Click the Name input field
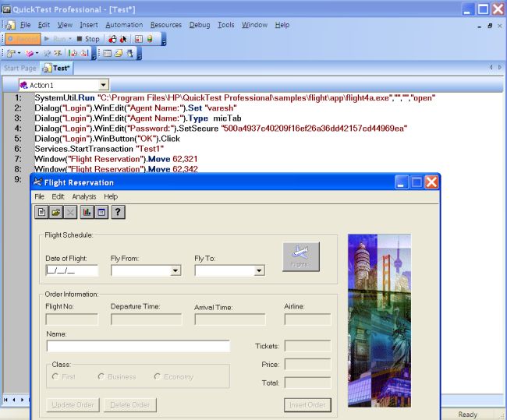Viewport: 507px width, 420px height. [x=138, y=346]
